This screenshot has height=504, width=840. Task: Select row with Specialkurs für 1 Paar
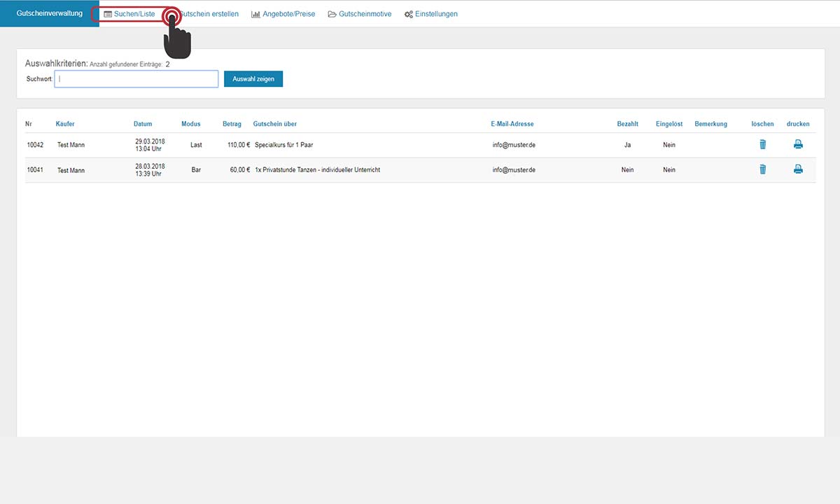tap(283, 145)
